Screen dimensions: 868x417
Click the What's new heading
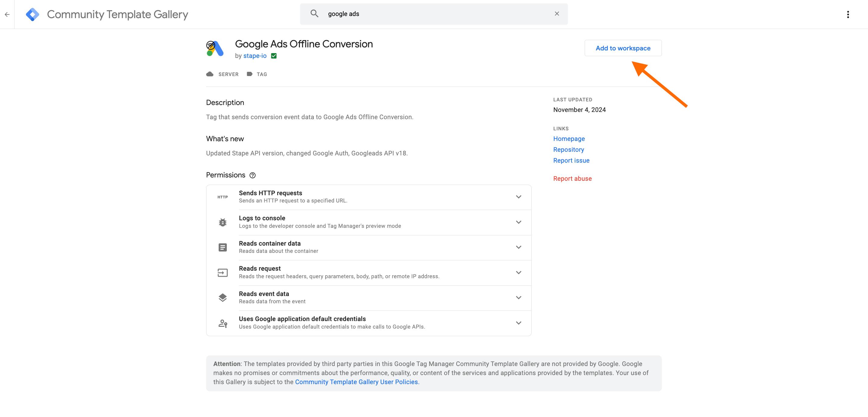click(225, 139)
